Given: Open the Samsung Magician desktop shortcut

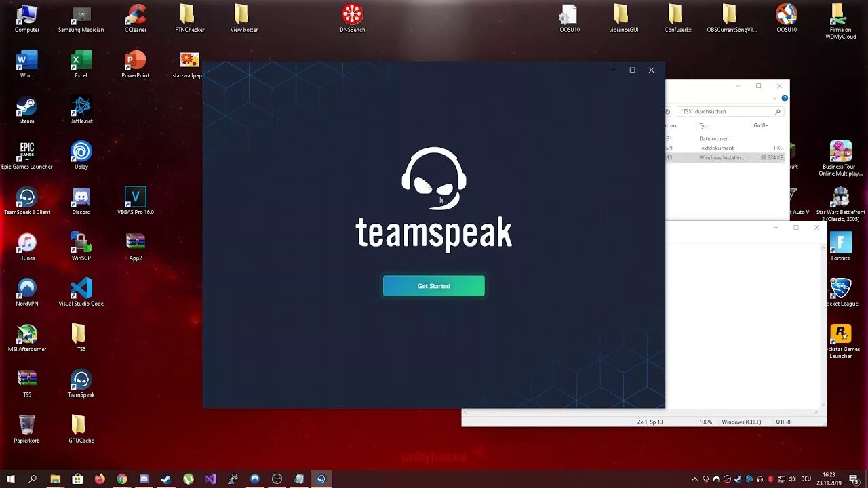Looking at the screenshot, I should point(81,18).
